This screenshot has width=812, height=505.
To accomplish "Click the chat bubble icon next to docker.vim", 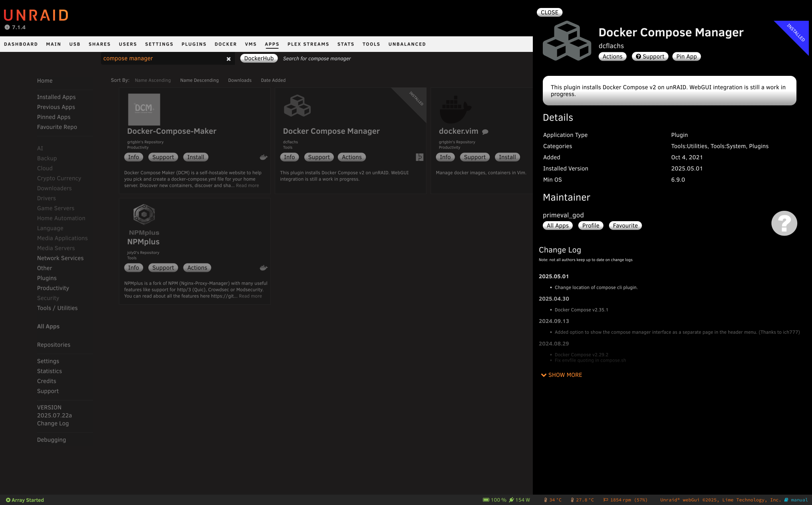I will coord(485,132).
